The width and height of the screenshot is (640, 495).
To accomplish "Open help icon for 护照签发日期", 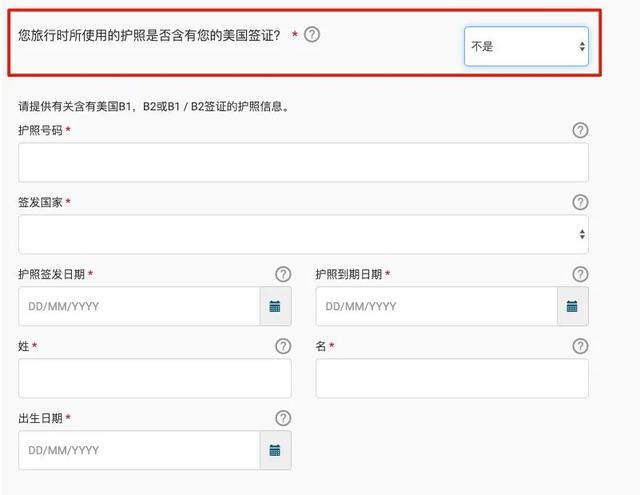I will (x=283, y=274).
